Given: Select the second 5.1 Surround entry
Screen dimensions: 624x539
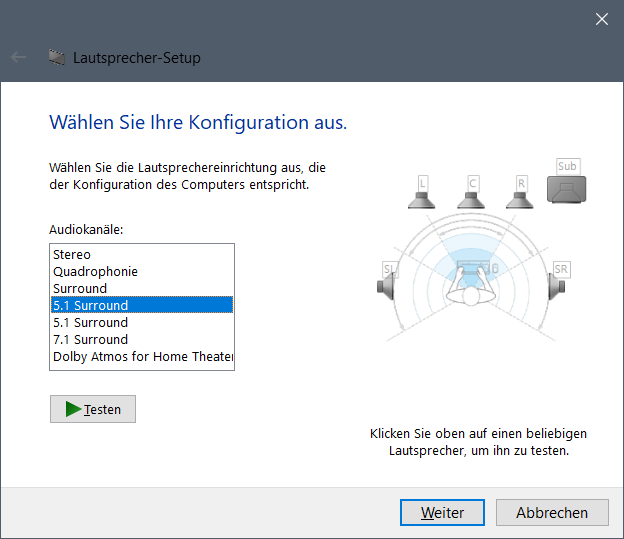Looking at the screenshot, I should 142,322.
